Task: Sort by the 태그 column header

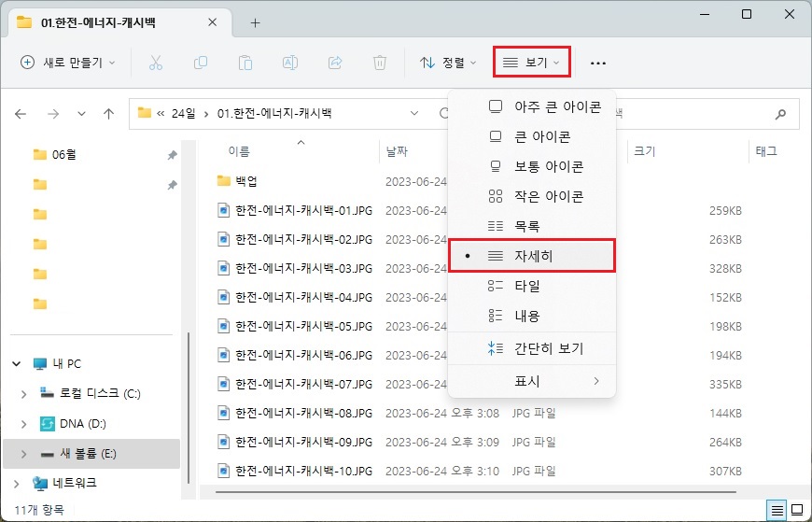Action: click(x=766, y=151)
